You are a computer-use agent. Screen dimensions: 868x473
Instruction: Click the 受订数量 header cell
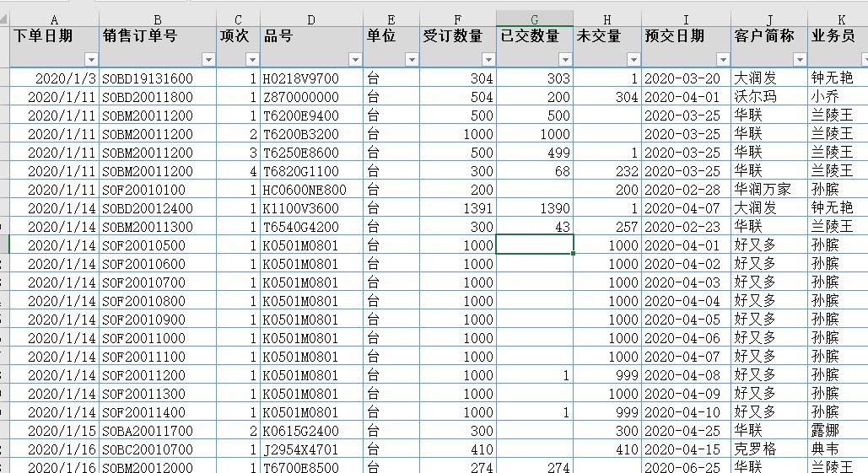pyautogui.click(x=458, y=46)
